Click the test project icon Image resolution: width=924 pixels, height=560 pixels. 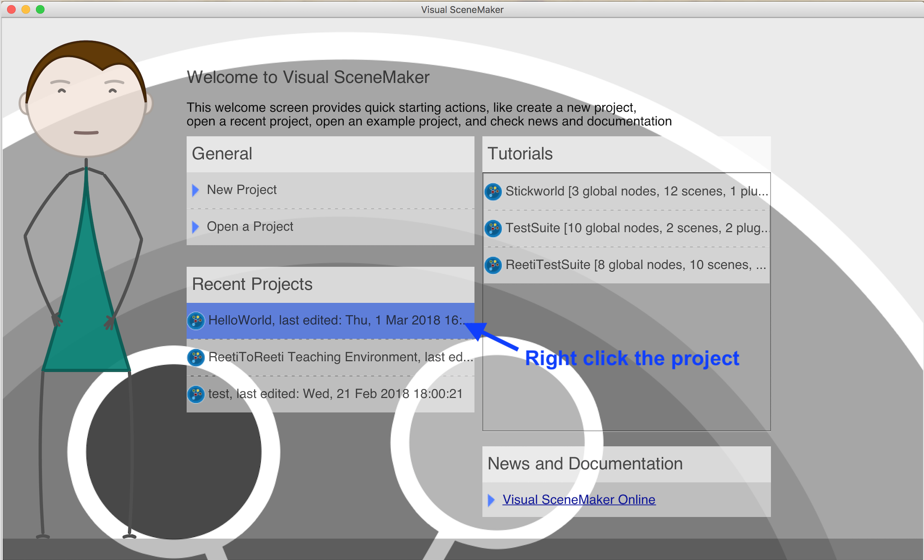tap(196, 394)
